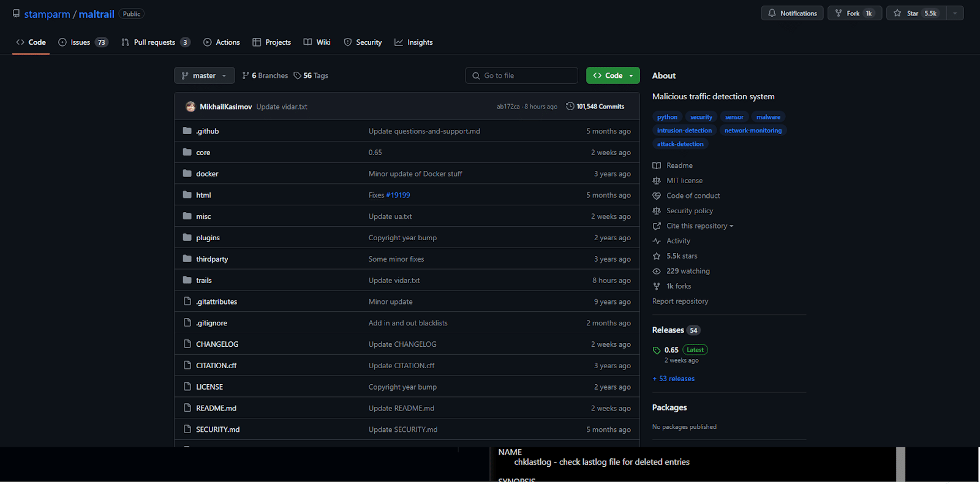Click the file icon next to CHANGELOG

pos(187,344)
